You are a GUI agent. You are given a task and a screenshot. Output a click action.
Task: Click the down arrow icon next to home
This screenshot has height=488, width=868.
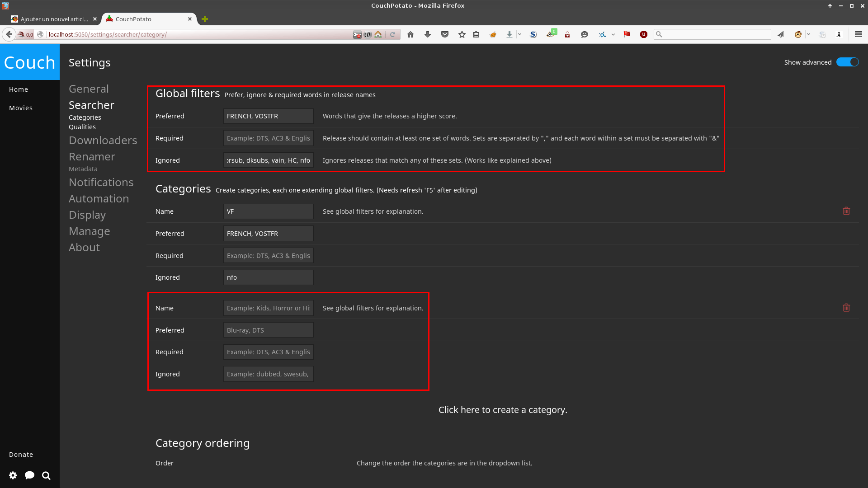tap(428, 34)
